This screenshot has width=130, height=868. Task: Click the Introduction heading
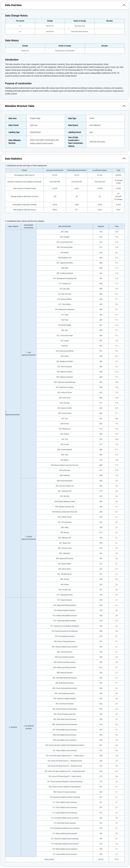pos(12,60)
